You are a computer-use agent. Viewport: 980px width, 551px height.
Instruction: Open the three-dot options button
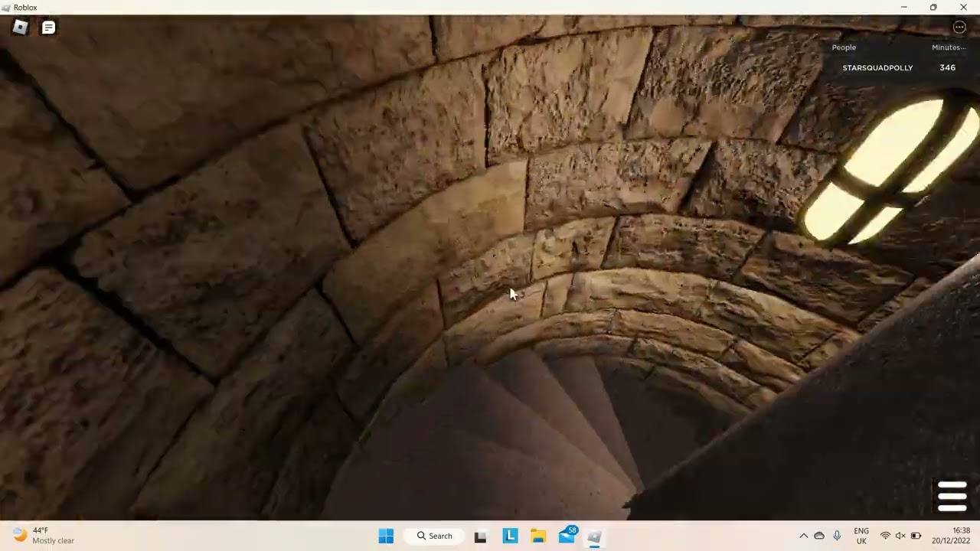(x=959, y=28)
